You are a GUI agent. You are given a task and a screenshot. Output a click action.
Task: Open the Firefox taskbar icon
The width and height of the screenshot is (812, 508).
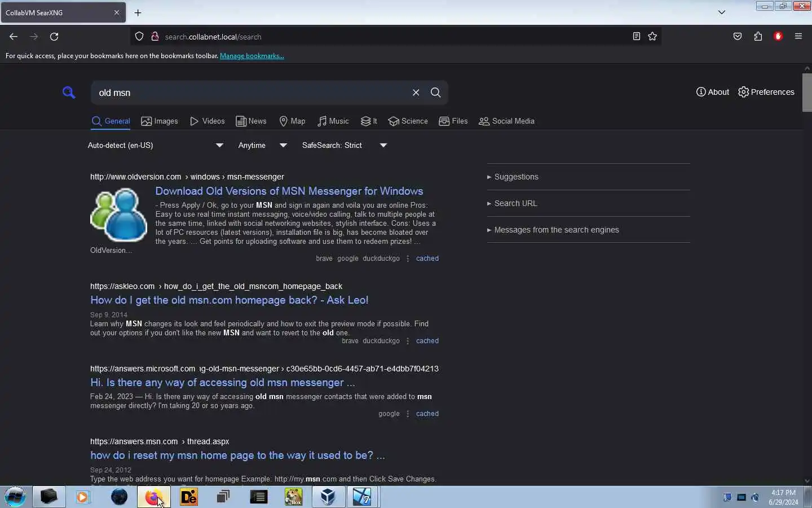tap(153, 497)
